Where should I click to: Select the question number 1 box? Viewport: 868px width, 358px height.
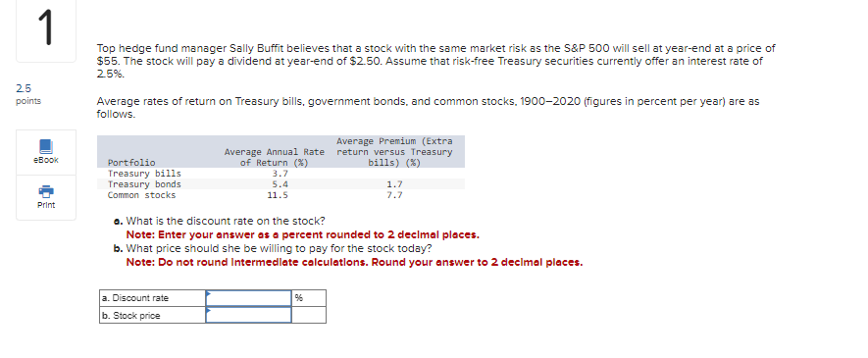tap(46, 31)
